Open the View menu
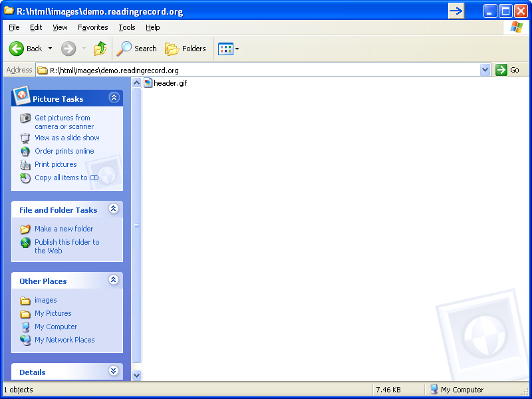 (60, 27)
